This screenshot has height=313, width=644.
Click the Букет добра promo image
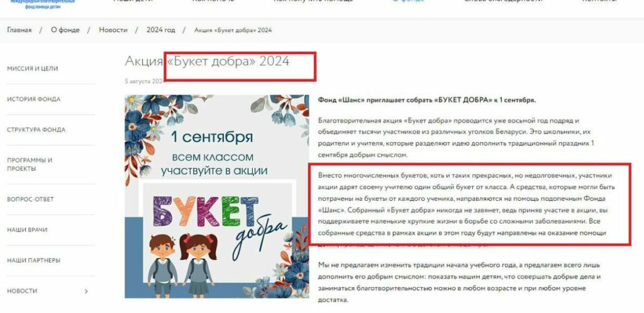click(217, 196)
